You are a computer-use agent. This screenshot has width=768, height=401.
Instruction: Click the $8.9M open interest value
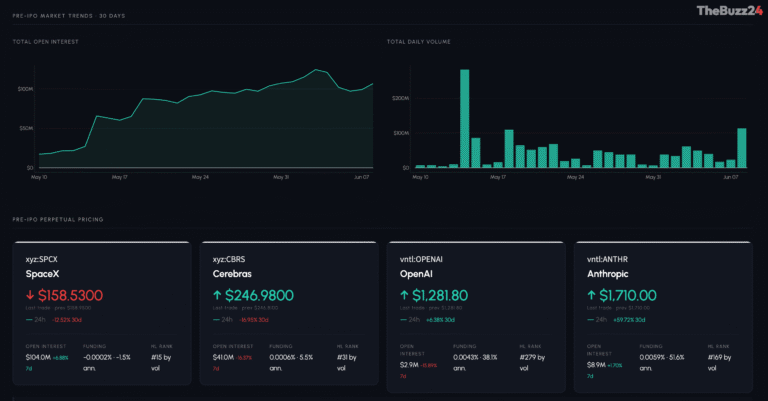[x=597, y=365]
